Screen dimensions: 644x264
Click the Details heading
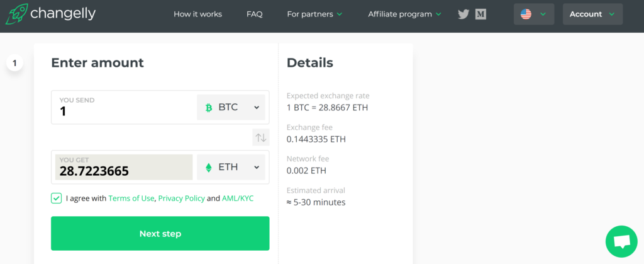309,63
